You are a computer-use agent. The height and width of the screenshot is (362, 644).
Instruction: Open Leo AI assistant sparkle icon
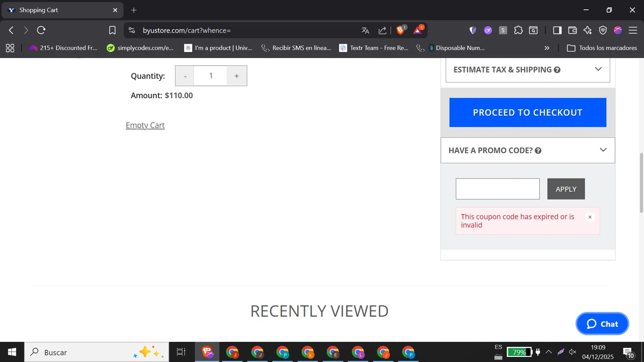tap(588, 30)
